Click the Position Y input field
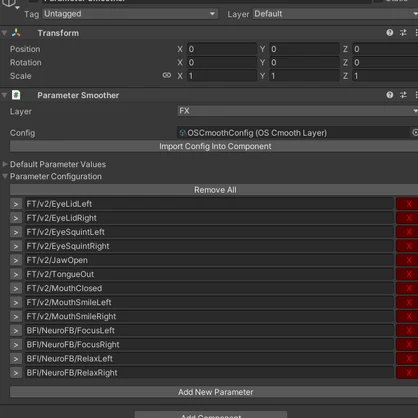The width and height of the screenshot is (418, 418). pos(304,49)
